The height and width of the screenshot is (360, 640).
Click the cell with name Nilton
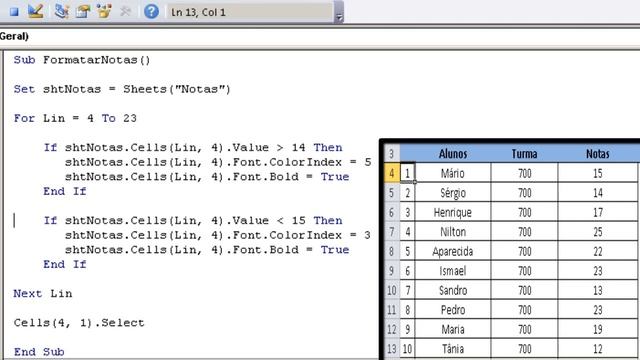(x=453, y=232)
